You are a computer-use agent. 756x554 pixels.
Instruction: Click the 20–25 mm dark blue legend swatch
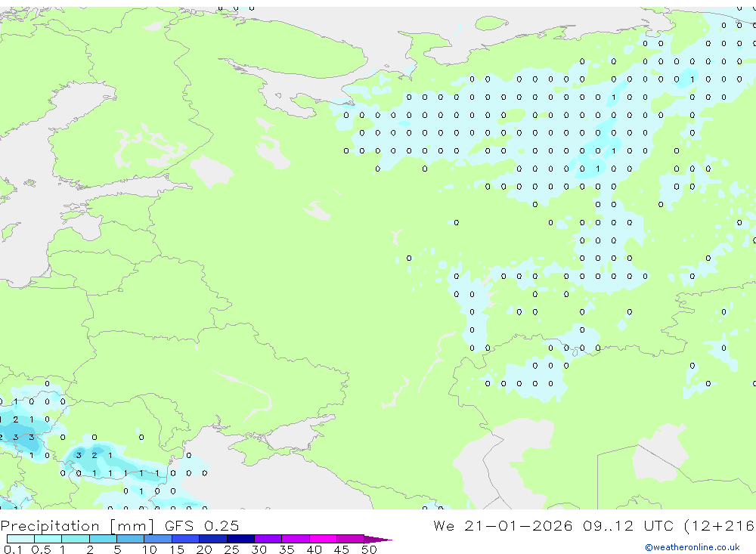pyautogui.click(x=213, y=539)
